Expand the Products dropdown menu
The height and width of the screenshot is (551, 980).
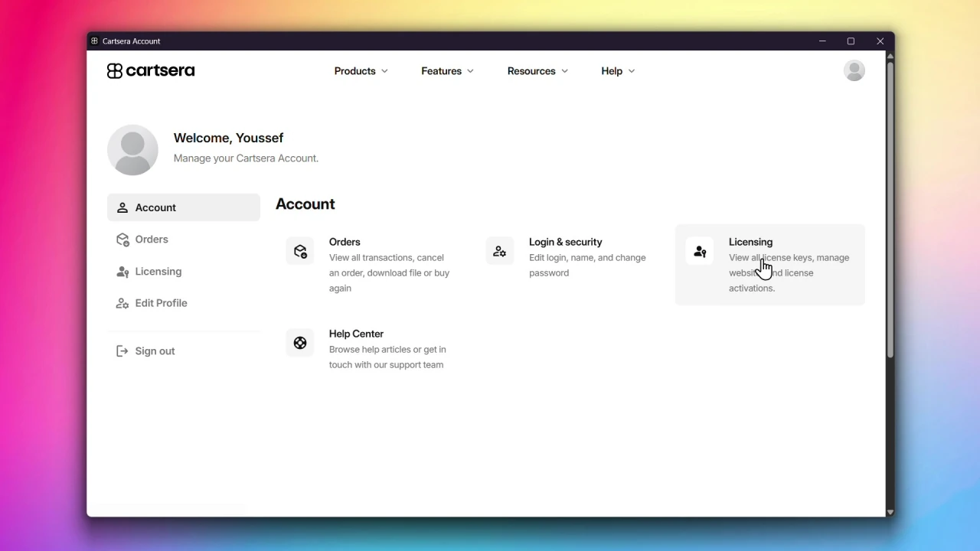[x=361, y=71]
